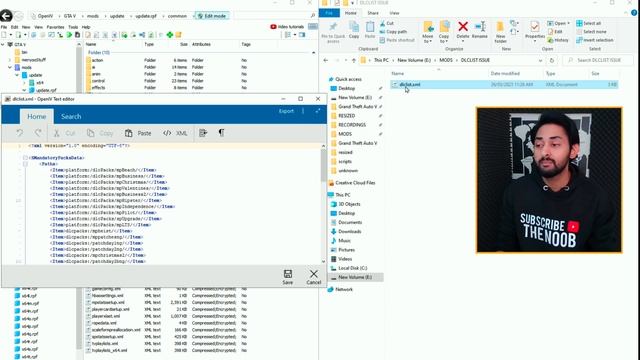Open Downloads in Explorer navigation pane
This screenshot has height=360, width=640.
tap(349, 231)
